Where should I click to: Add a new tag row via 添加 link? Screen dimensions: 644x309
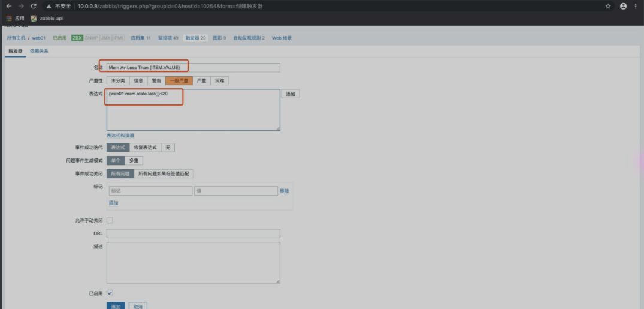pos(113,203)
